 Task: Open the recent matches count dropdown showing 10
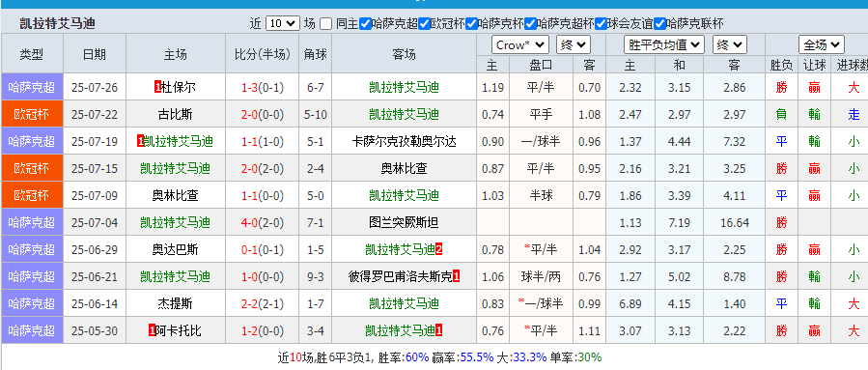pos(282,24)
